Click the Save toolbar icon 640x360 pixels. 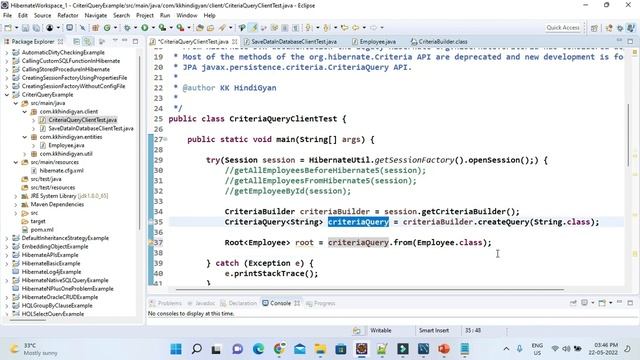click(x=25, y=28)
